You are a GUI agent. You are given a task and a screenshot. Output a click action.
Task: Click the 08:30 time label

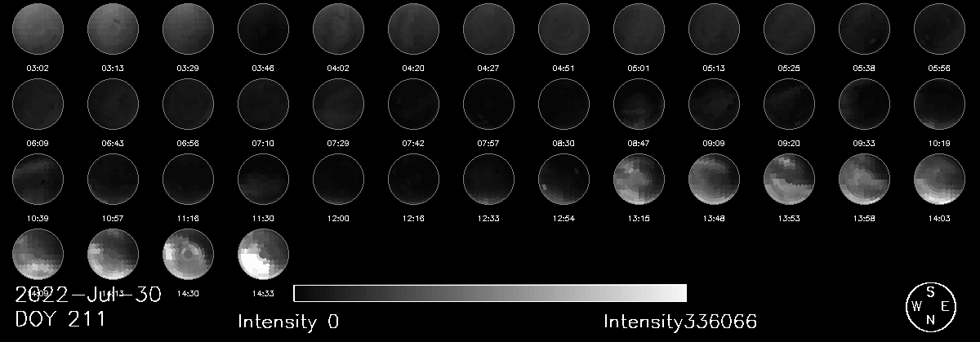point(563,144)
